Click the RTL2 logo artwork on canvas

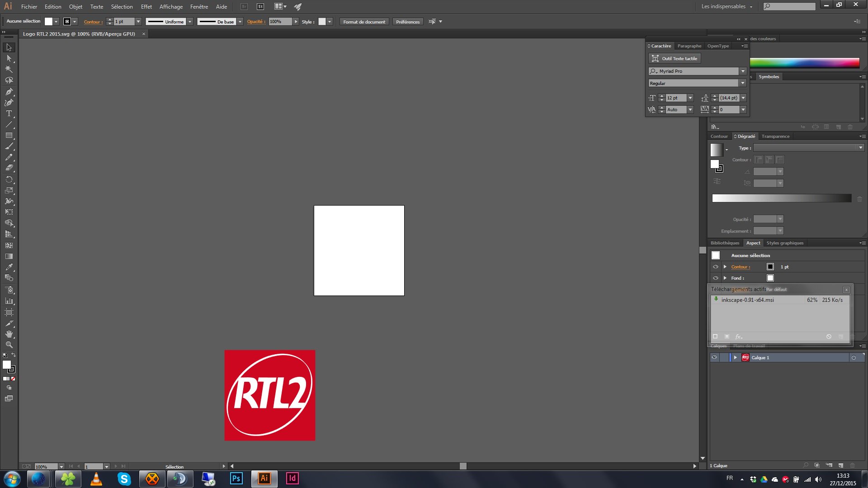[270, 395]
